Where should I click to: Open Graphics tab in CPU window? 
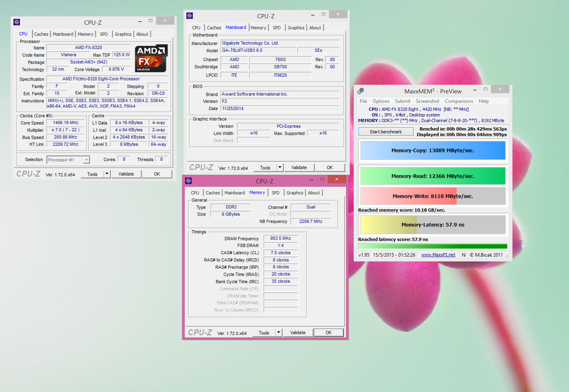coord(123,34)
